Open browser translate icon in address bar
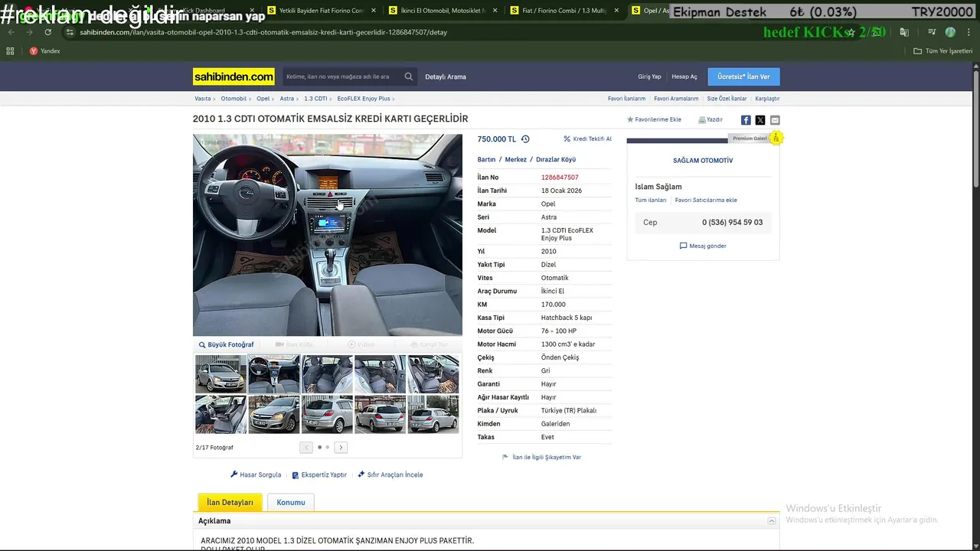The height and width of the screenshot is (551, 980). pos(904,32)
